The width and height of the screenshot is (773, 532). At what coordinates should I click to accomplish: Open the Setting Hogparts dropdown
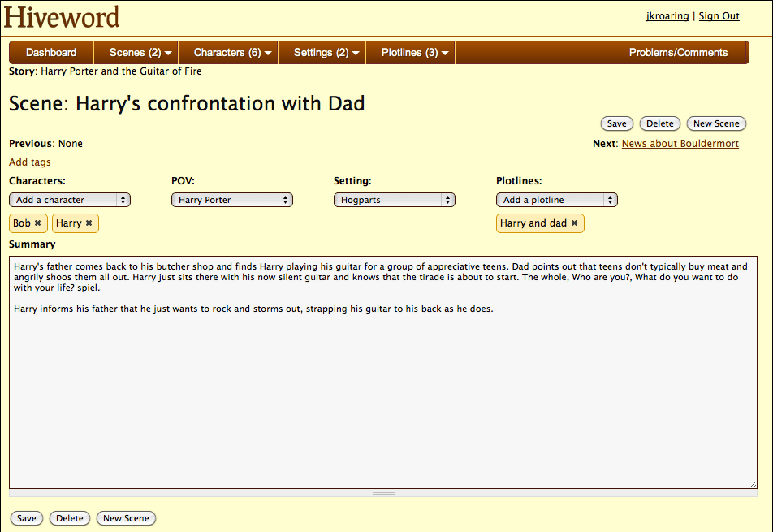pyautogui.click(x=395, y=200)
